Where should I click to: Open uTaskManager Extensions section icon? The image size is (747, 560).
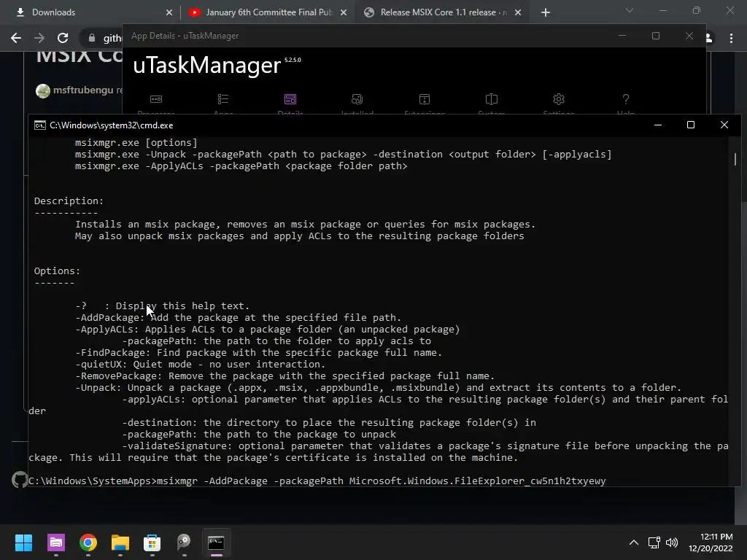pos(425,99)
